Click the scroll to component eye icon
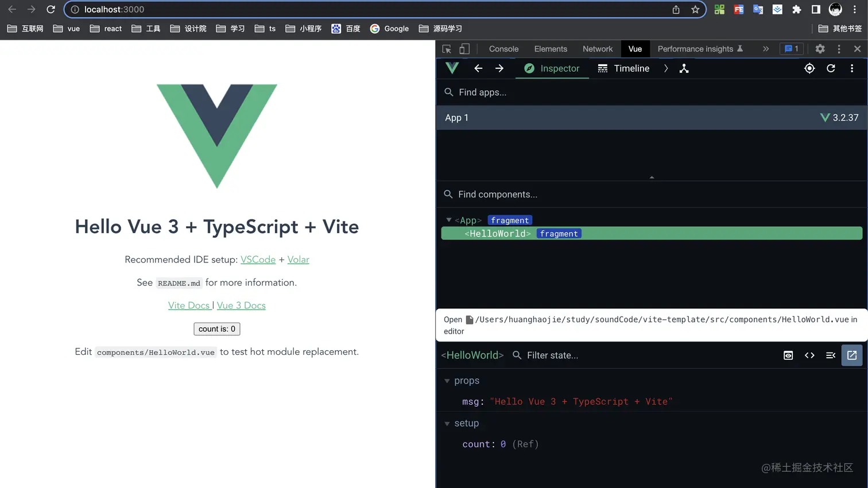 click(x=788, y=355)
